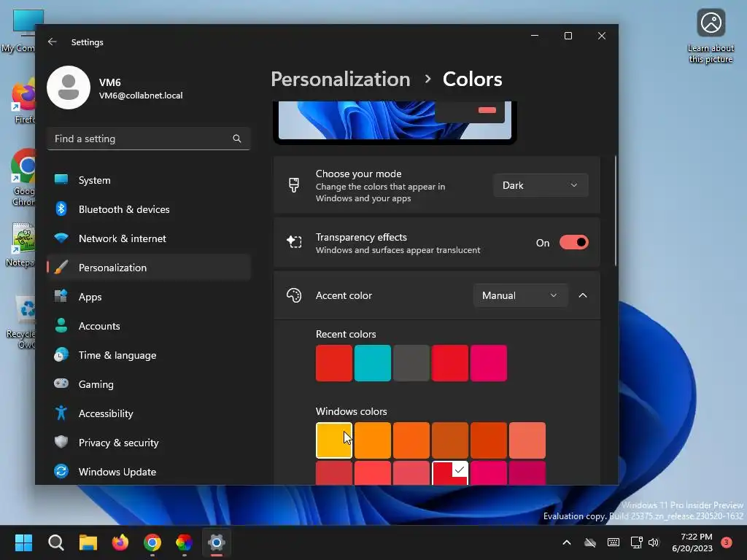
Task: Select the yellow Windows color swatch
Action: [334, 440]
